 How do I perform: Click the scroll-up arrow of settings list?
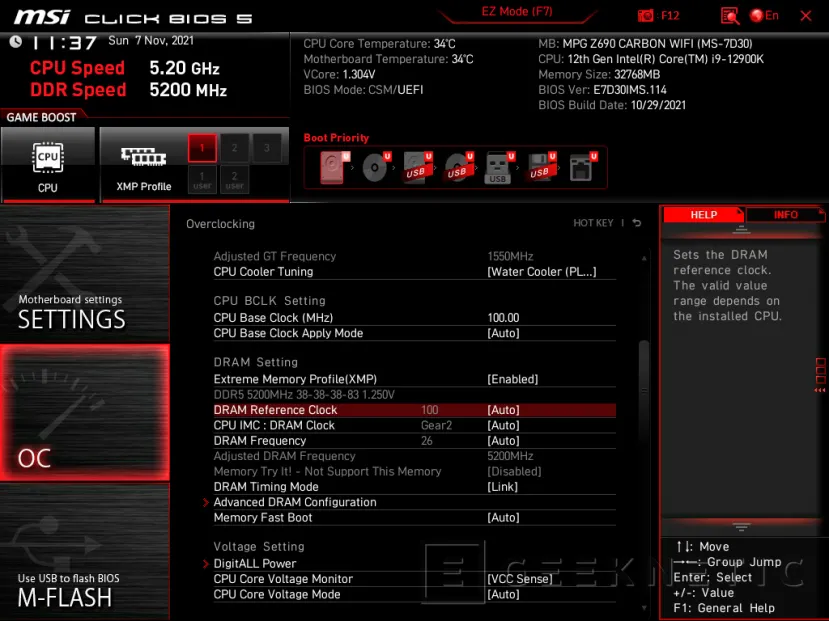[644, 258]
